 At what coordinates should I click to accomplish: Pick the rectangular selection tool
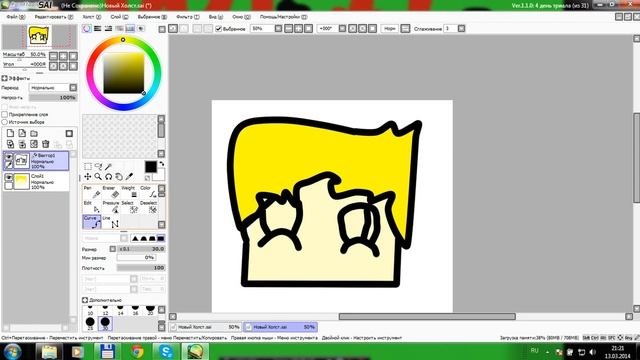(x=88, y=167)
